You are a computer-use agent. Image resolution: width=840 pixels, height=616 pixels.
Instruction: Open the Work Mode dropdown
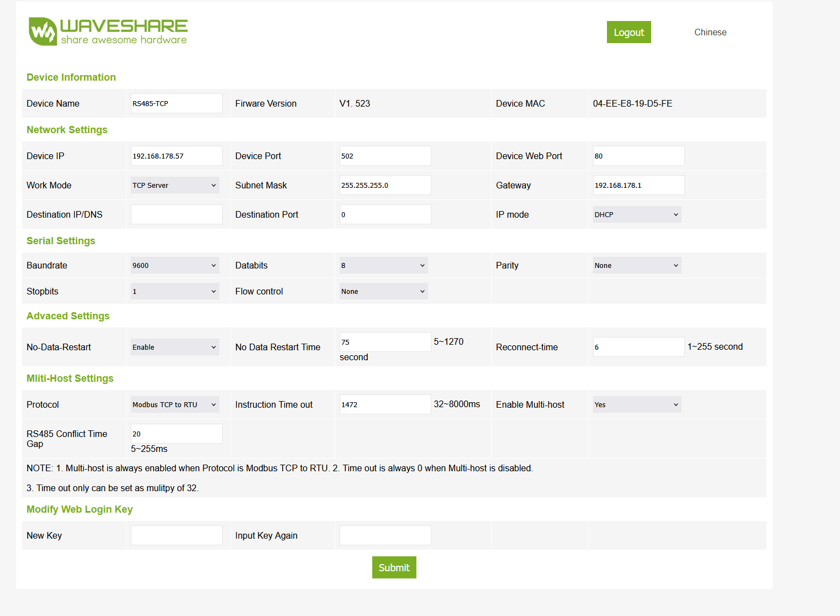tap(175, 185)
